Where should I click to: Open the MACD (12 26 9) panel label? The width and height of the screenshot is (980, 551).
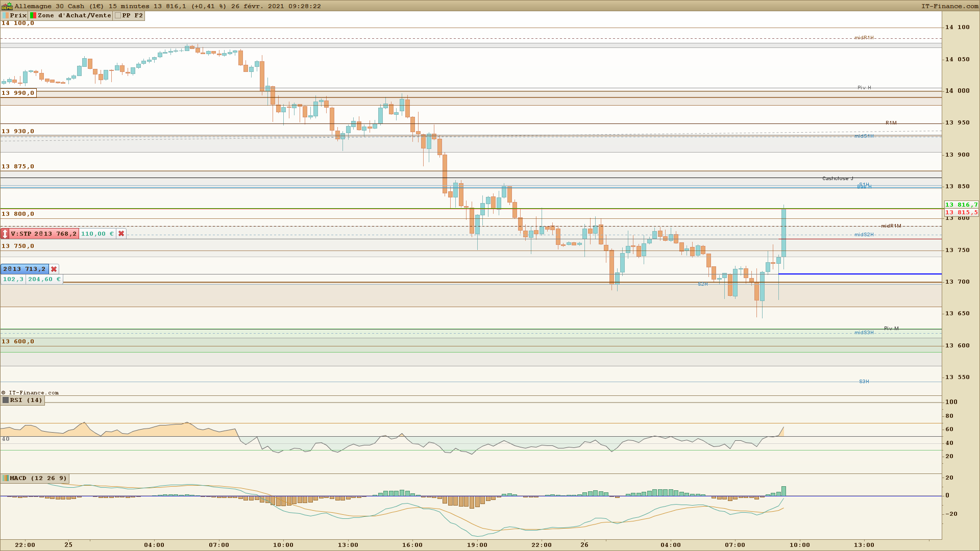38,479
